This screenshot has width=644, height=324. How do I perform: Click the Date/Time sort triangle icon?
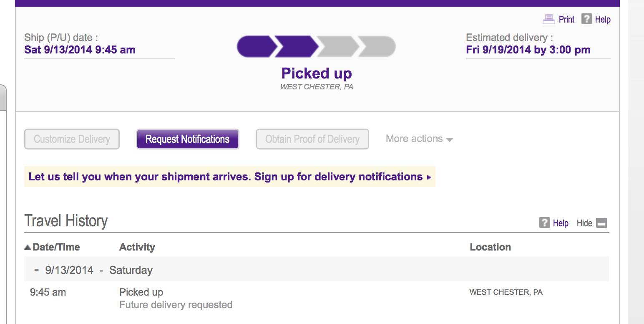pos(28,247)
